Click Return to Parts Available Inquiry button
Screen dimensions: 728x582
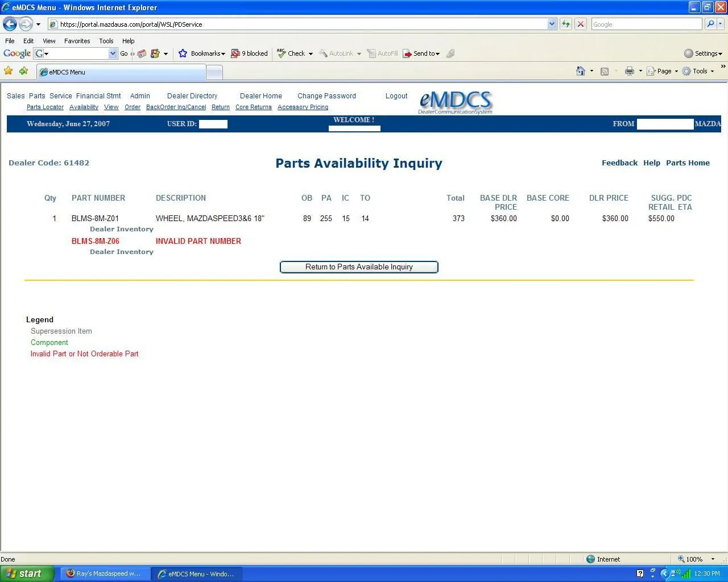pos(359,267)
